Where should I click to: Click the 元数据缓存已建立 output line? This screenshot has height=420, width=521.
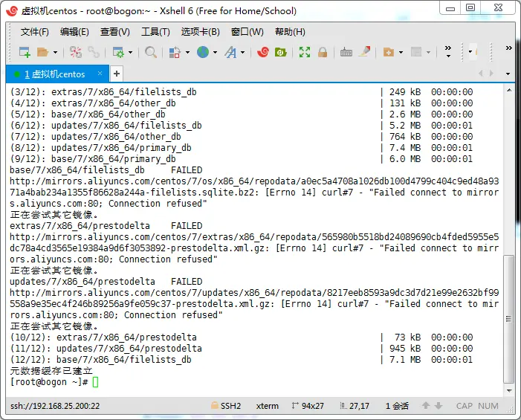point(51,371)
